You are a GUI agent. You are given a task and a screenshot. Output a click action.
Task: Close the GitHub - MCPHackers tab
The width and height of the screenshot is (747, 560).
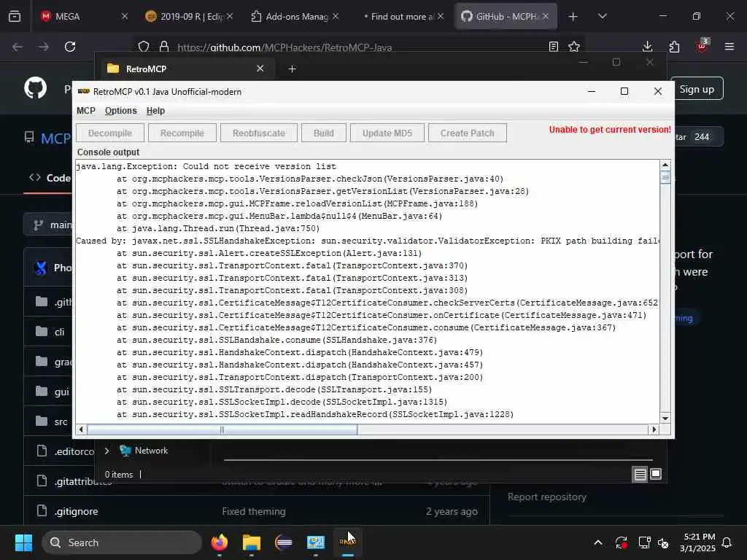pyautogui.click(x=546, y=16)
